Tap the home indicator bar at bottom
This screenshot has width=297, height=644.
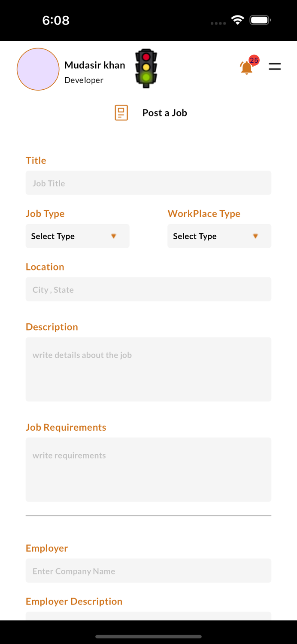click(x=148, y=637)
